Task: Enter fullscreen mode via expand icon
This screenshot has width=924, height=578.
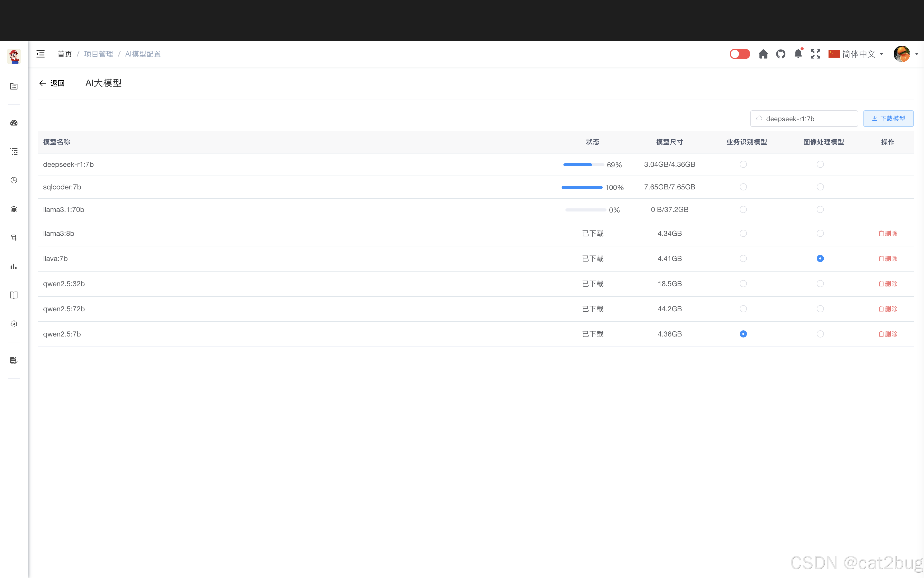Action: tap(815, 54)
